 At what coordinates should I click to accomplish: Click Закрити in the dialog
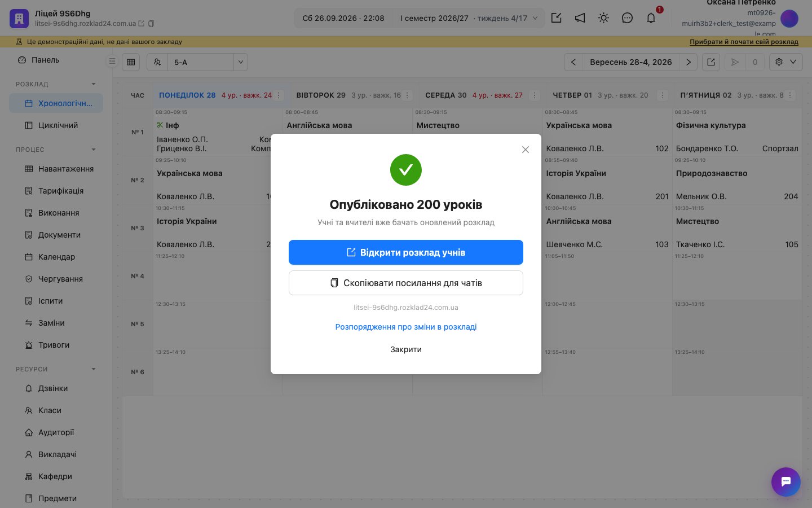pyautogui.click(x=406, y=349)
